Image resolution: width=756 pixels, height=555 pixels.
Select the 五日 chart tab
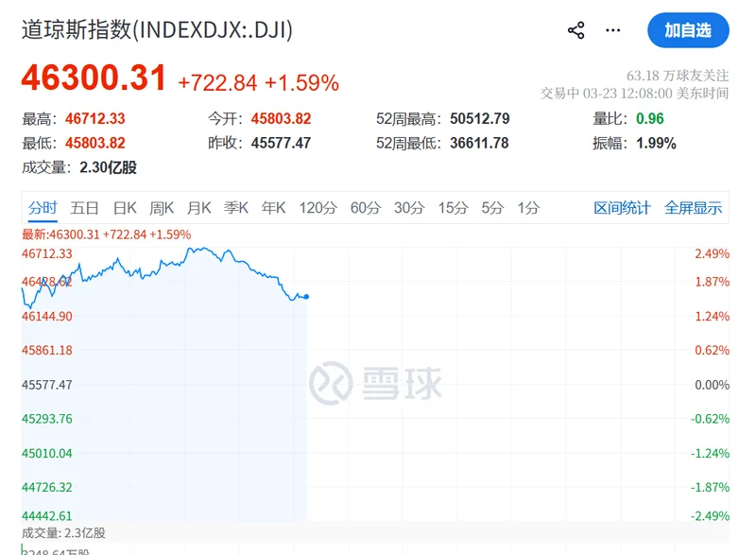pyautogui.click(x=84, y=208)
